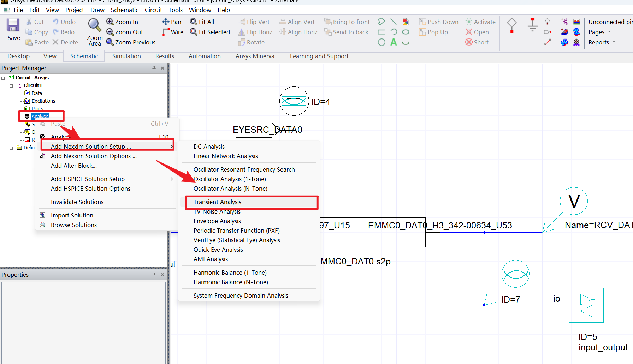Place a ground symbol from the toolbar
The height and width of the screenshot is (364, 633).
[532, 25]
